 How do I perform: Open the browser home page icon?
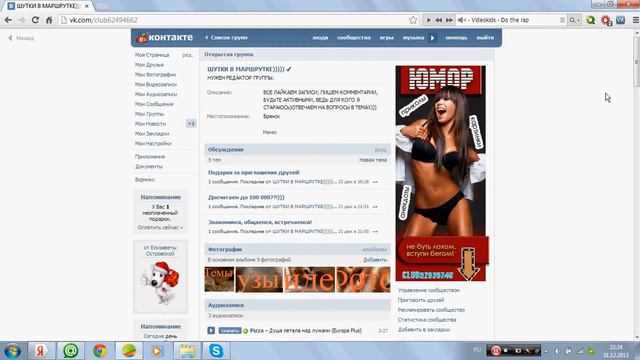(x=49, y=20)
